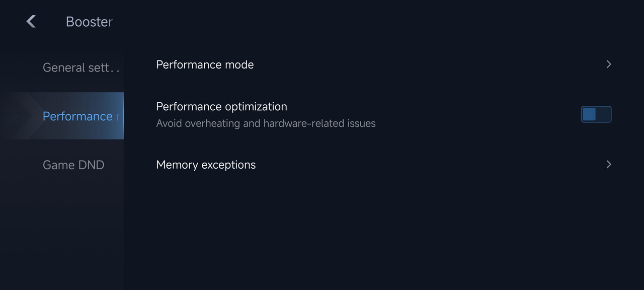This screenshot has width=644, height=290.
Task: Click the Booster page title
Action: click(x=89, y=22)
